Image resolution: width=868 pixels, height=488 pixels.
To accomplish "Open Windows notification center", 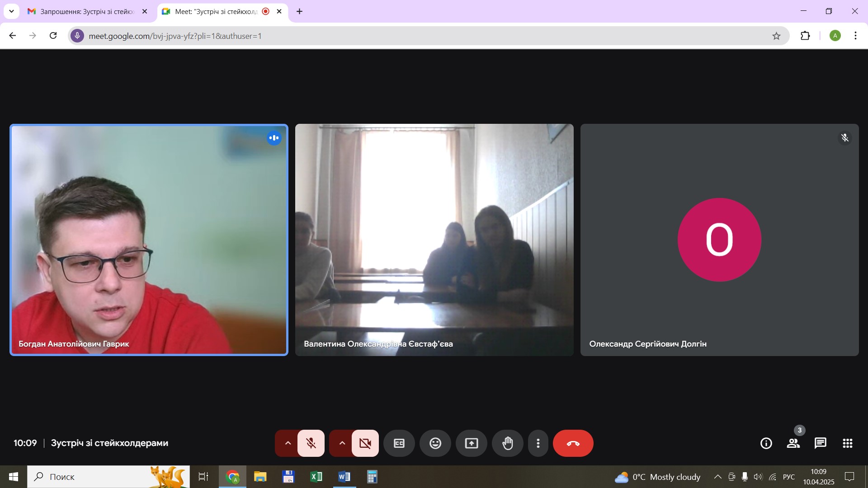I will (849, 477).
